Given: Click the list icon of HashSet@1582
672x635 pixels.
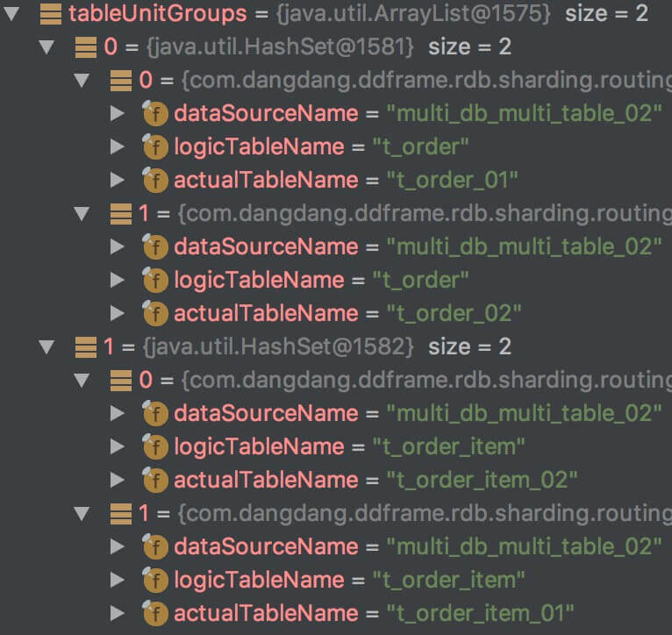Looking at the screenshot, I should [x=86, y=346].
